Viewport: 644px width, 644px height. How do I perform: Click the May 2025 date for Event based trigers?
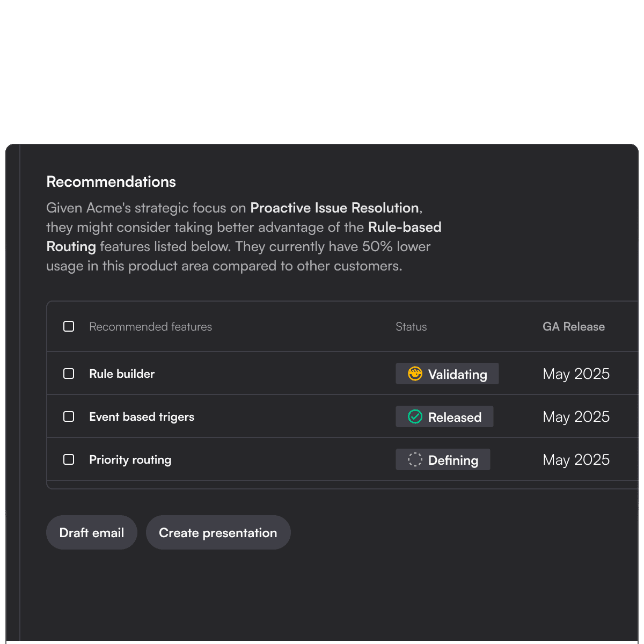[x=576, y=417]
